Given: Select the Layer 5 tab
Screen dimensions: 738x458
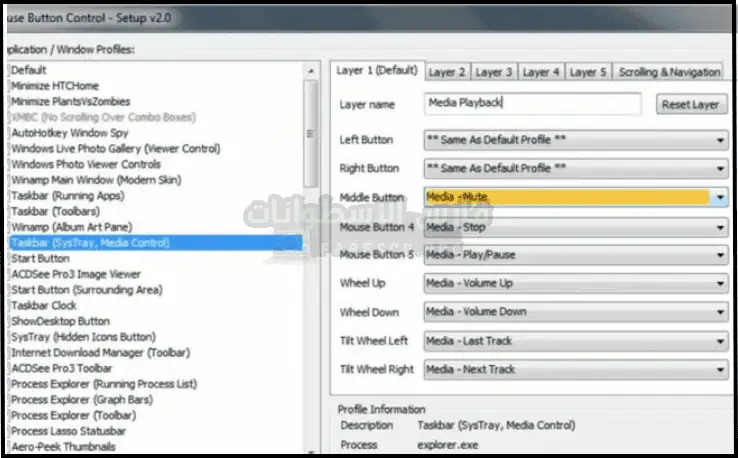Looking at the screenshot, I should tap(588, 72).
